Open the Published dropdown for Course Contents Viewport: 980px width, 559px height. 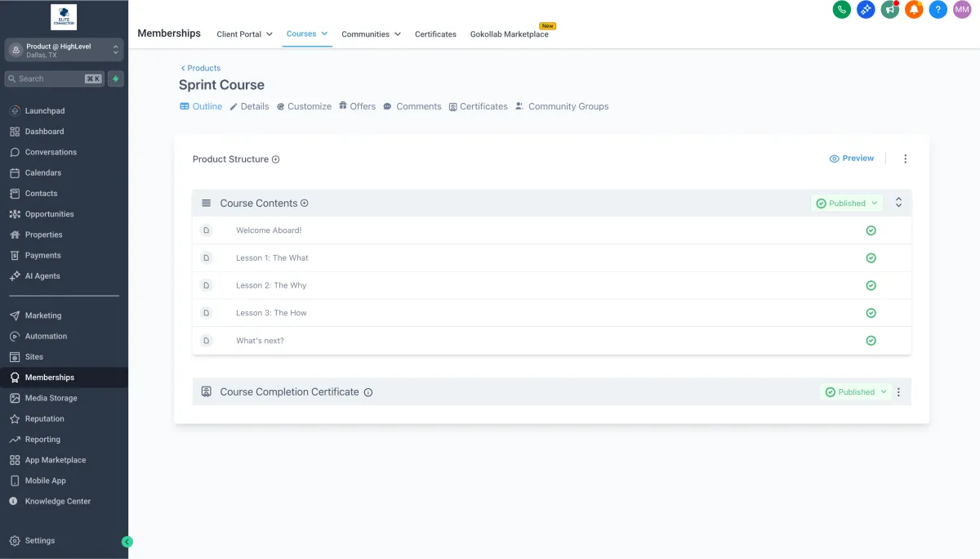[x=847, y=203]
